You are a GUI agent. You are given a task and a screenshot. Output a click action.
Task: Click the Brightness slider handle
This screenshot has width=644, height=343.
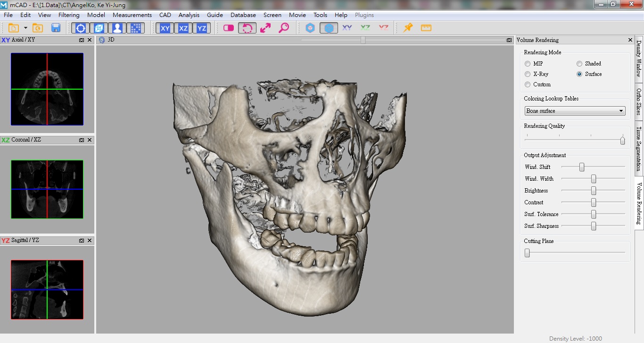[594, 191]
